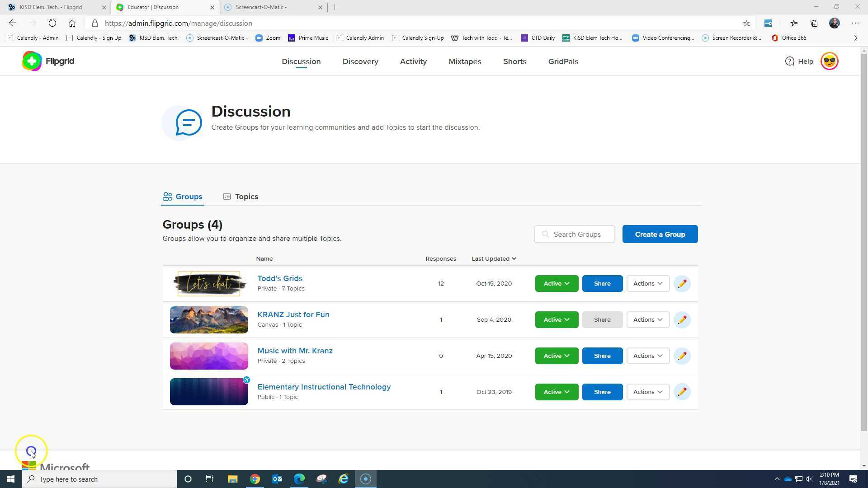Click the Flipgrid logo icon

(32, 61)
